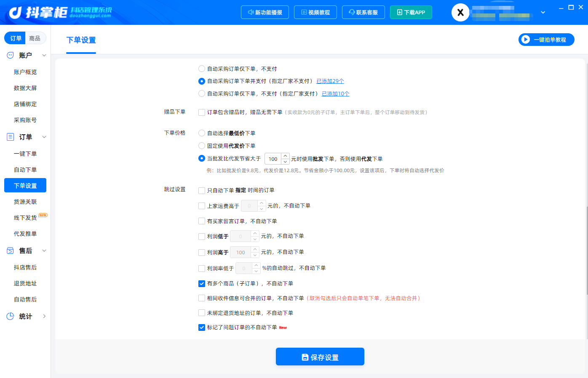
Task: Open 货源关联 in the sidebar
Action: 25,202
